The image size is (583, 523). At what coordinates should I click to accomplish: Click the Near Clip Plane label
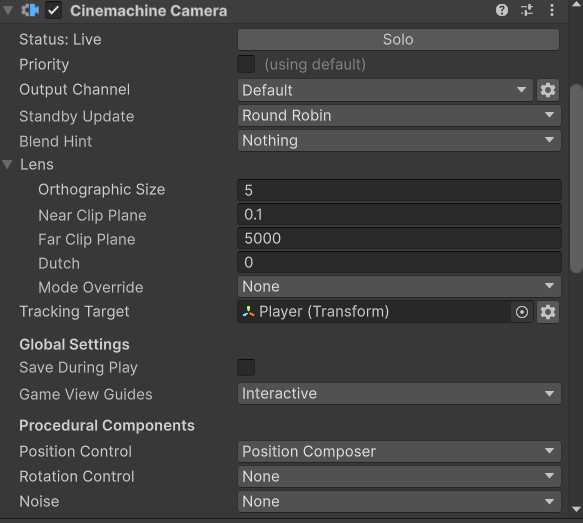click(x=92, y=216)
